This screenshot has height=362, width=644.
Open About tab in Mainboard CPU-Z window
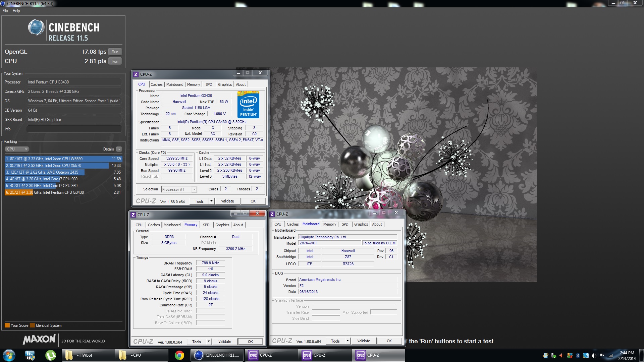coord(377,224)
